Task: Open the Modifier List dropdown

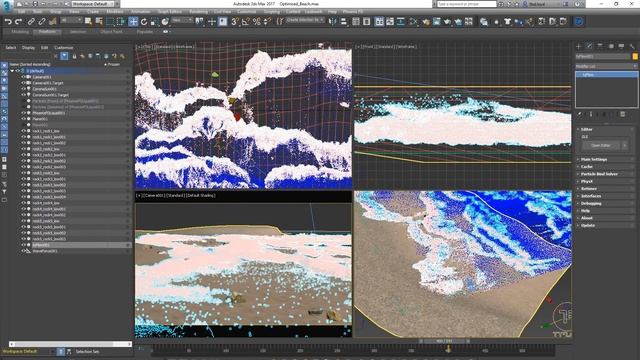Action: 606,66
